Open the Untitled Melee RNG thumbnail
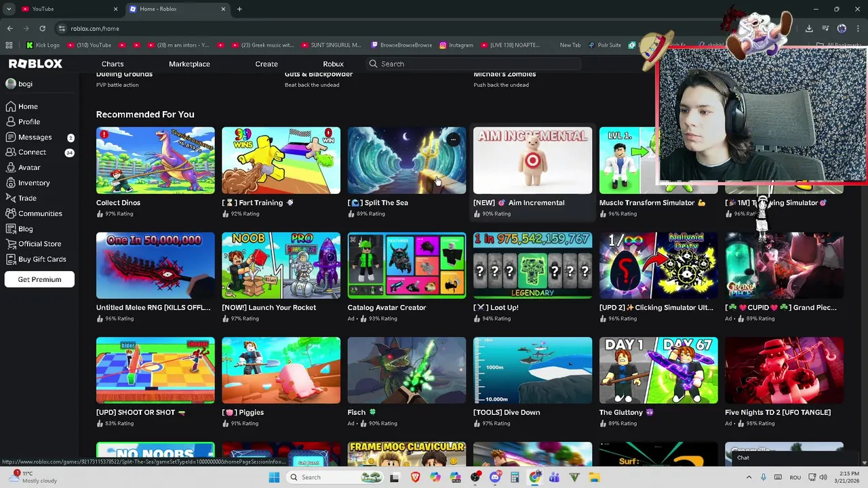Image resolution: width=868 pixels, height=488 pixels. click(155, 266)
